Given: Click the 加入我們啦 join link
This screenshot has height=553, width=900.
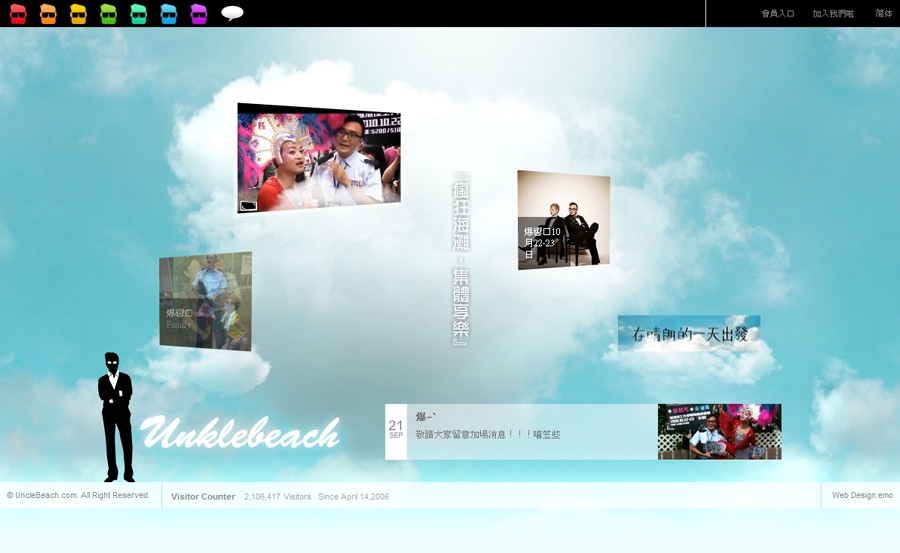Looking at the screenshot, I should (x=833, y=13).
